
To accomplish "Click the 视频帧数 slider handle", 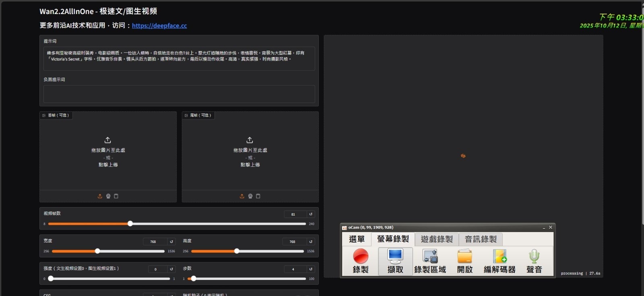I will (130, 224).
